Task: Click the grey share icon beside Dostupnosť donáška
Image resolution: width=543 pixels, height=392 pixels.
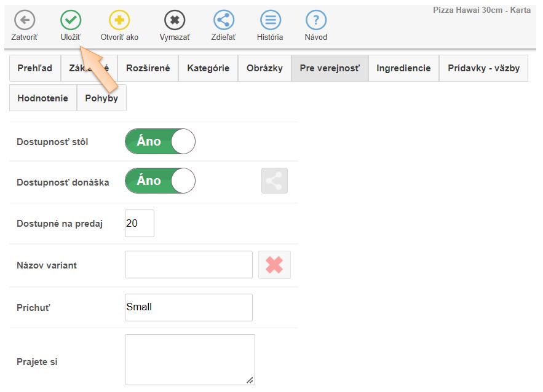Action: (274, 181)
